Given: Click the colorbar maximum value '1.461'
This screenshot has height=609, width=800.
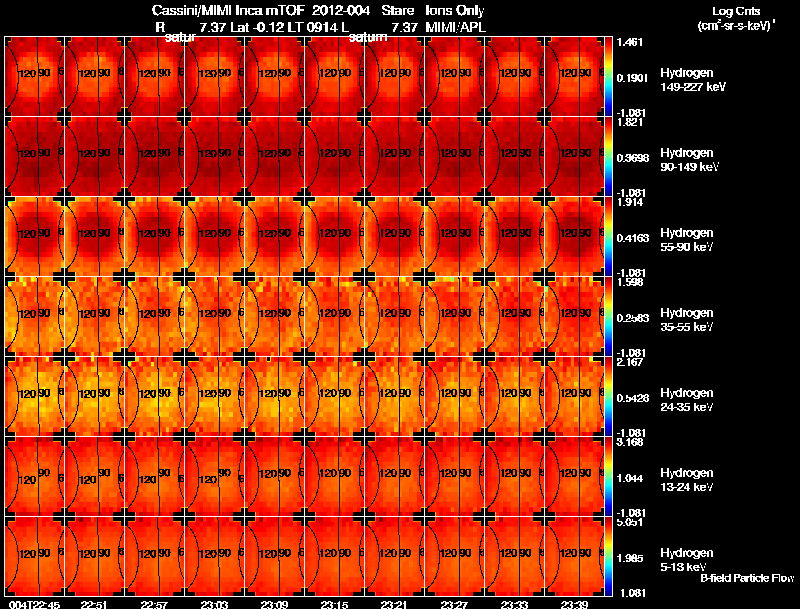Looking at the screenshot, I should coord(630,42).
